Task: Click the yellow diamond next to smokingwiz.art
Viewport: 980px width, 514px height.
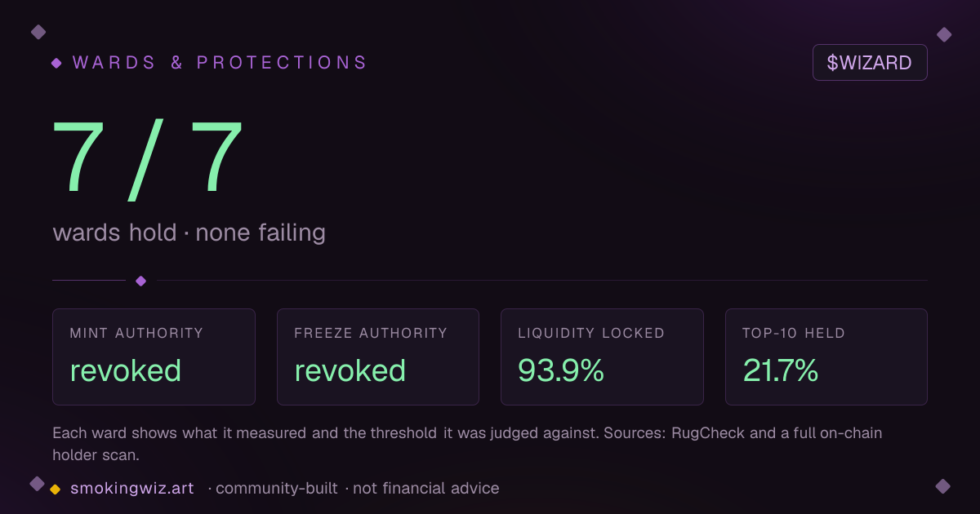Action: coord(56,490)
